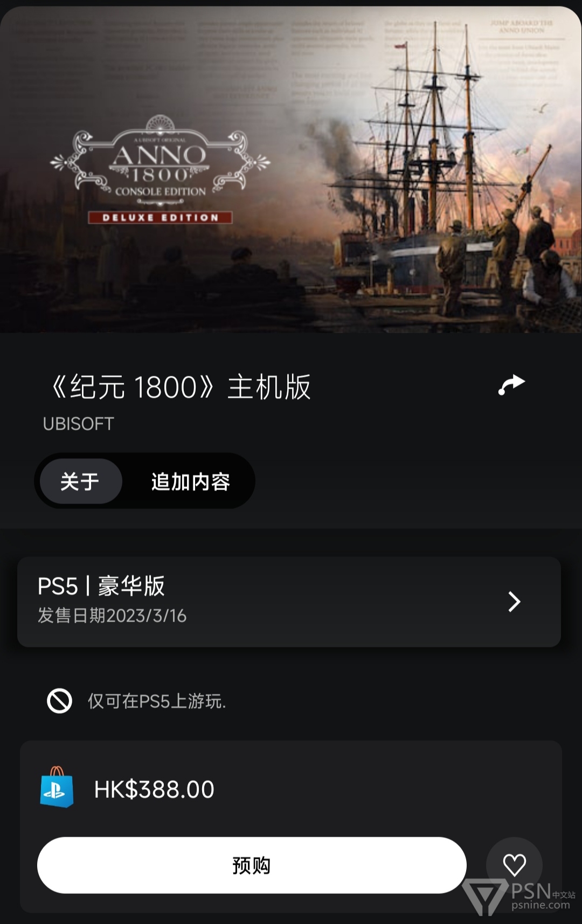Click the 《纪元 1800》主机版 game title
Viewport: 582px width, 924px height.
(x=181, y=387)
